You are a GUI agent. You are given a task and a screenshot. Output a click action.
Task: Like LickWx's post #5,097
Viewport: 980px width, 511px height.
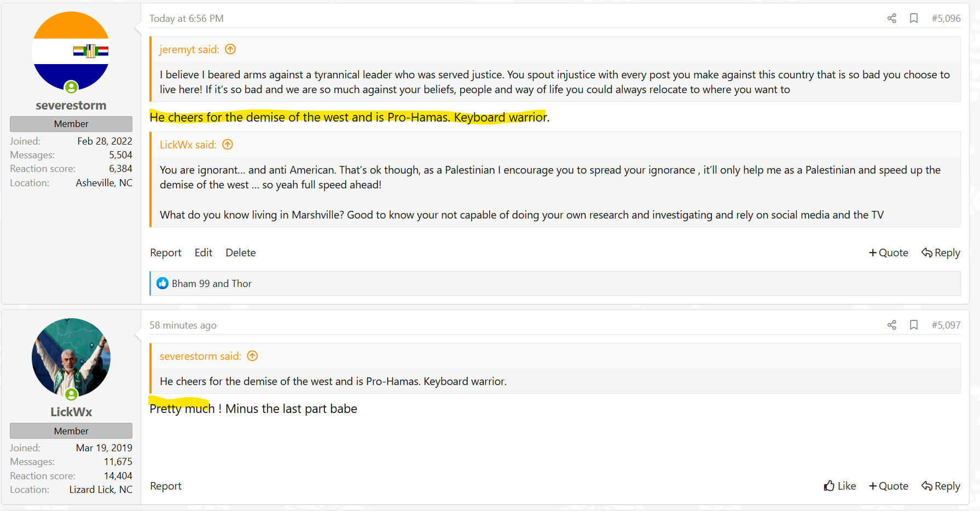[840, 486]
